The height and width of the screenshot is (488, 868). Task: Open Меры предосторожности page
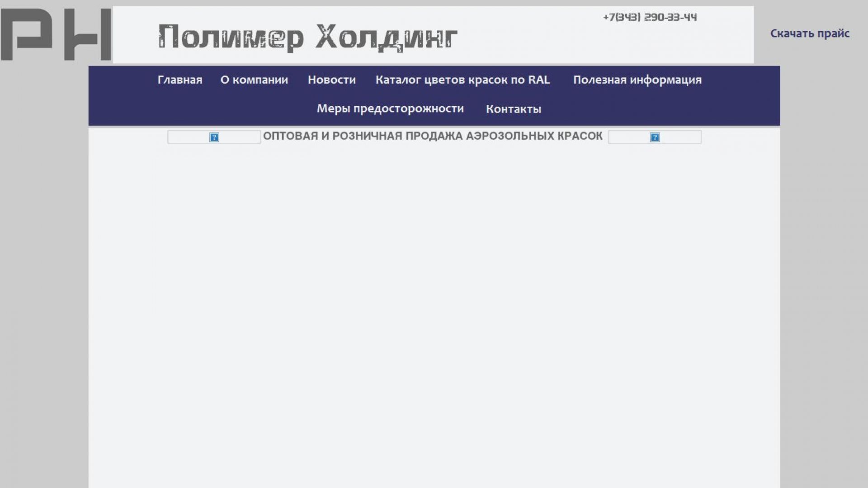point(390,109)
